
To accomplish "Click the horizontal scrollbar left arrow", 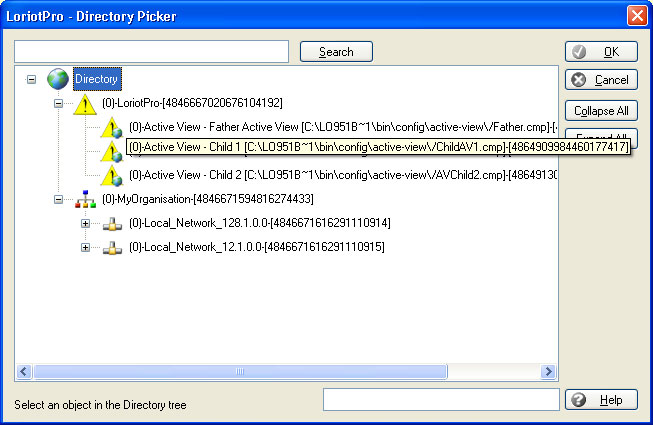I will (x=24, y=371).
